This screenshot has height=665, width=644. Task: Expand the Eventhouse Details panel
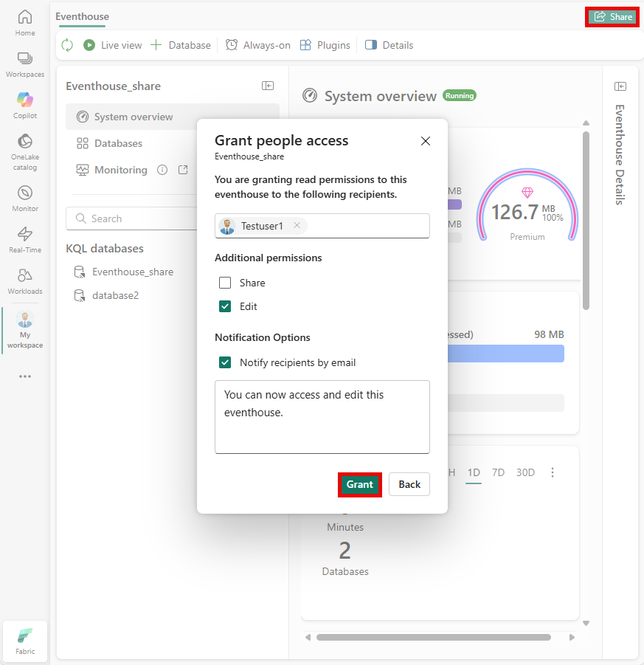(x=620, y=86)
